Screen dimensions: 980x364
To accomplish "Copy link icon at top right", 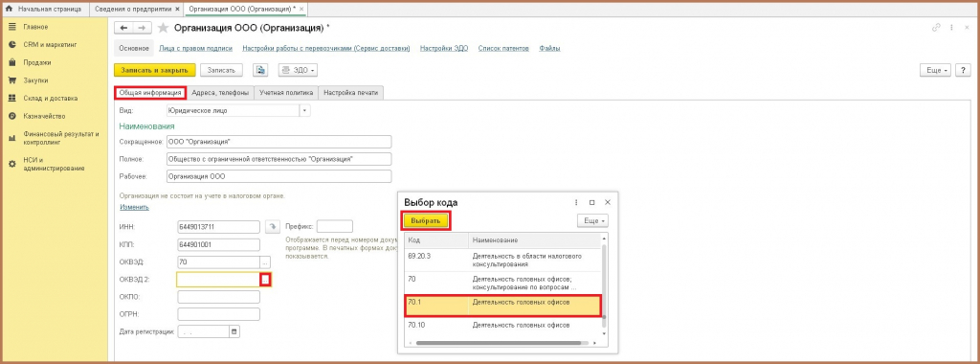I will [x=936, y=28].
